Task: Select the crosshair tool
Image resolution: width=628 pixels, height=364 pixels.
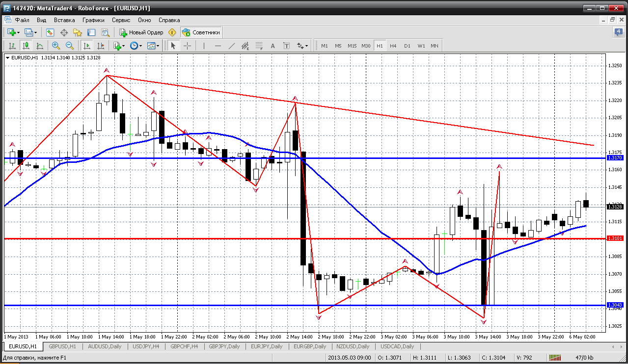Action: pos(187,46)
